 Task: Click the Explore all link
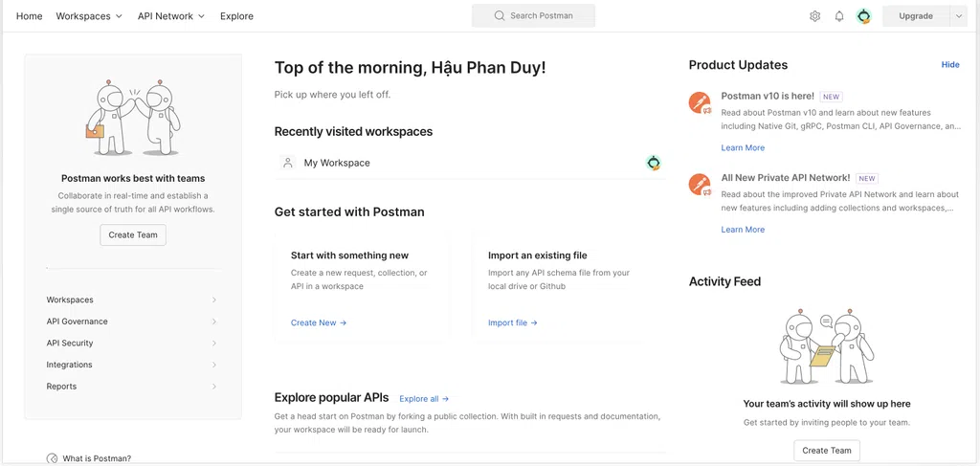click(424, 398)
